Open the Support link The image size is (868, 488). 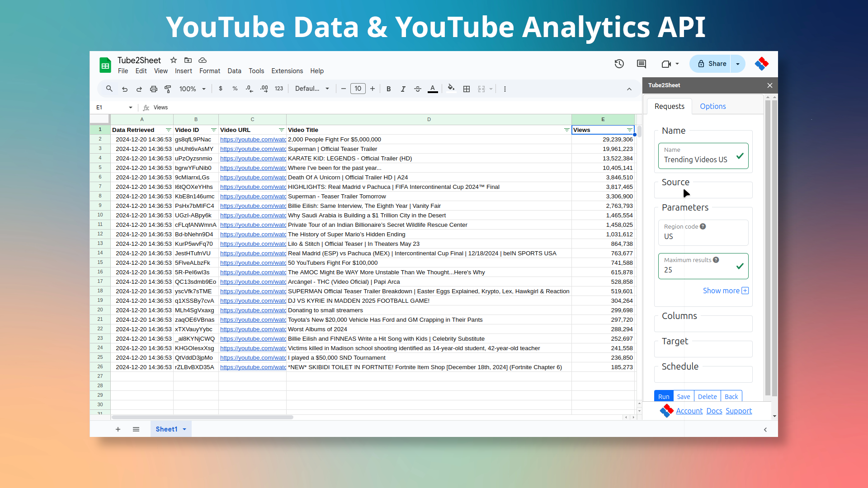739,411
